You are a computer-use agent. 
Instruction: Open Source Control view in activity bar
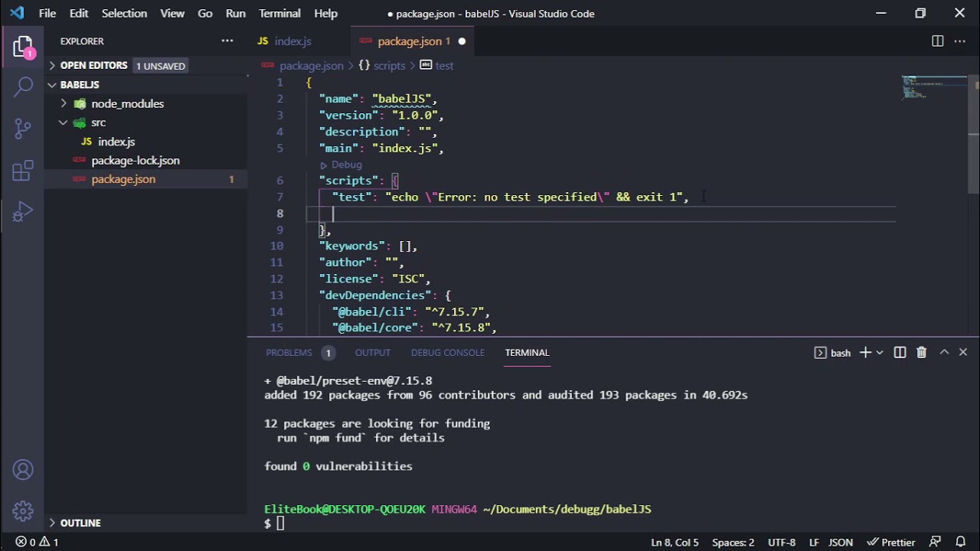point(23,128)
